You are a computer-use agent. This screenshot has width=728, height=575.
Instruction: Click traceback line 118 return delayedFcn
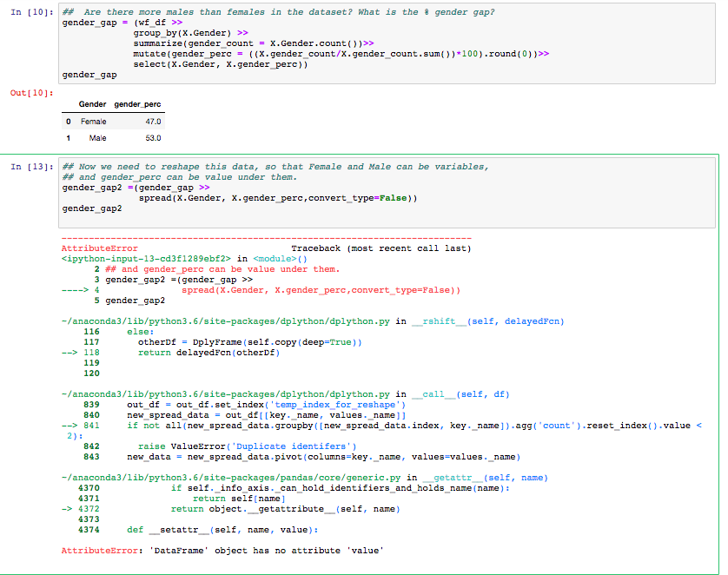point(208,353)
